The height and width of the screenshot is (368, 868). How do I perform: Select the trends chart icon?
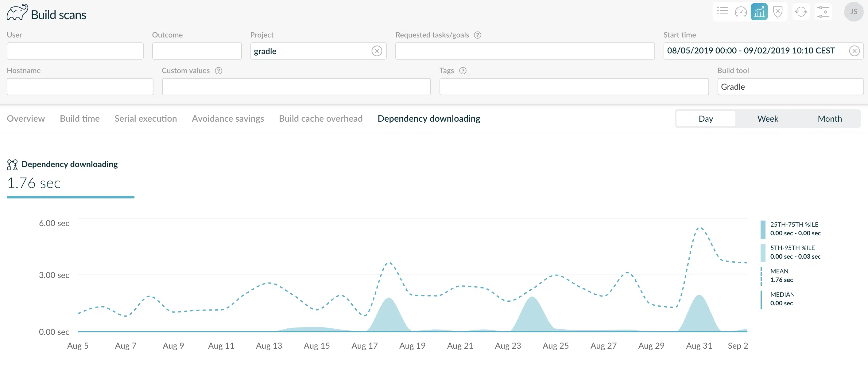[x=759, y=12]
